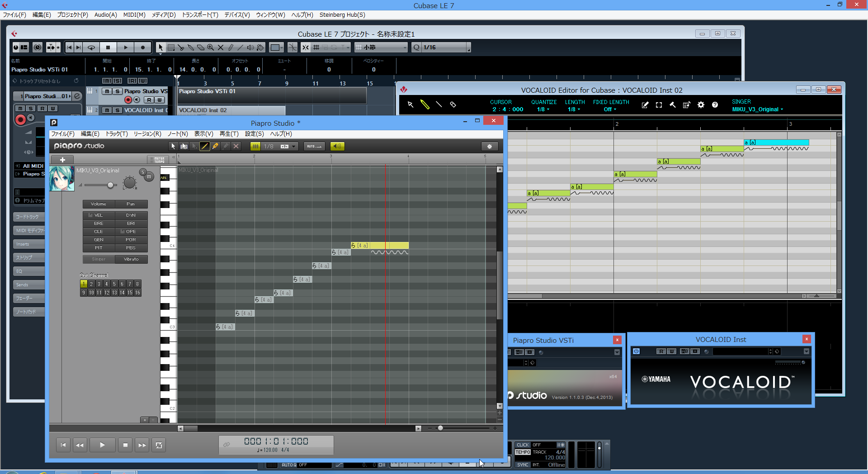Toggle mute on Piapro Studio VSTi track
This screenshot has width=868, height=474.
(x=107, y=91)
